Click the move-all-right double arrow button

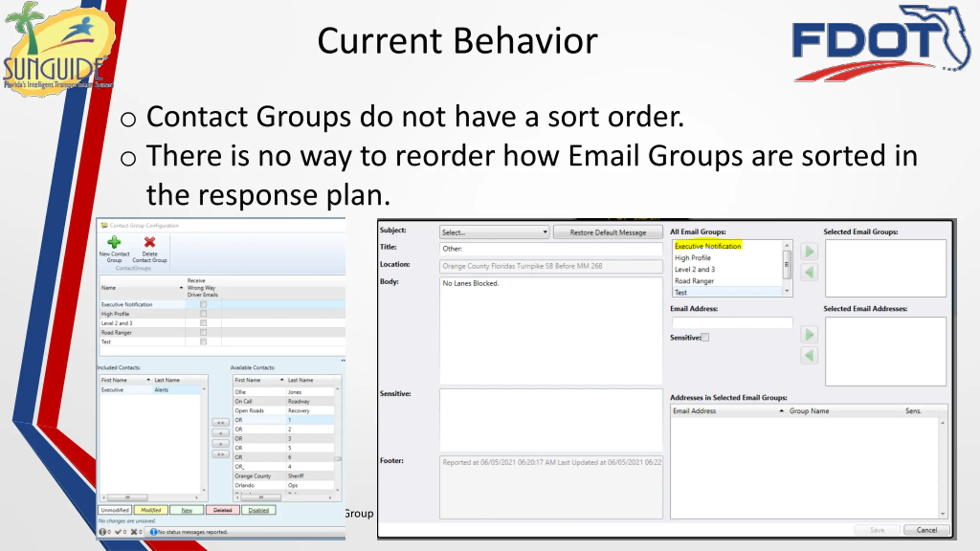[220, 454]
